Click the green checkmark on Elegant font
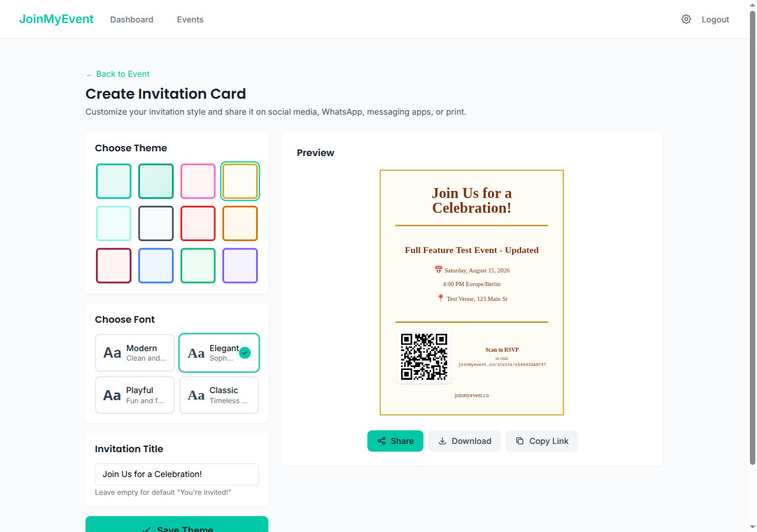The width and height of the screenshot is (757, 532). pyautogui.click(x=245, y=353)
